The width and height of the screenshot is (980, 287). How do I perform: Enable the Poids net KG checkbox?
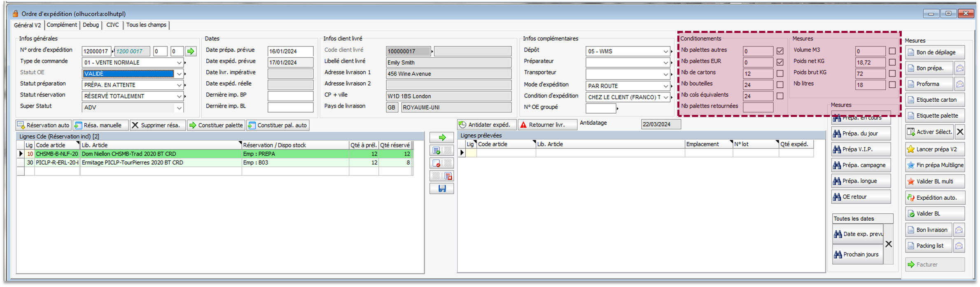click(892, 63)
